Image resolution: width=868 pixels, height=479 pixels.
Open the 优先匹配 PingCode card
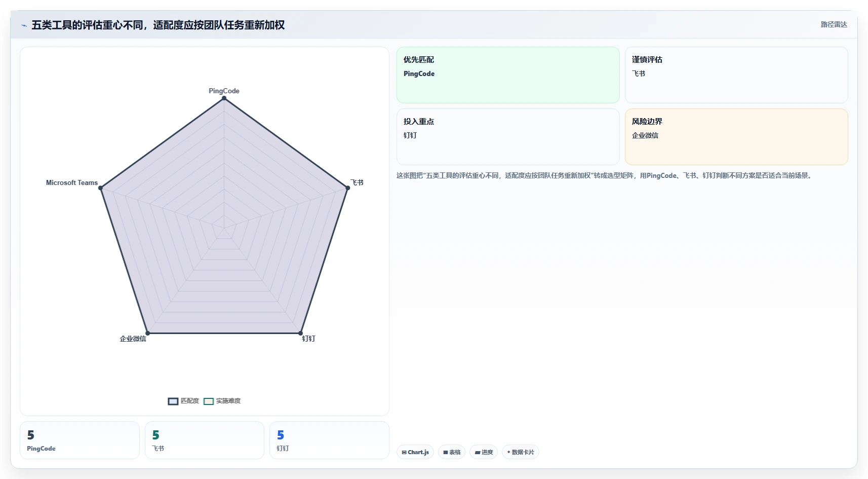[x=508, y=75]
